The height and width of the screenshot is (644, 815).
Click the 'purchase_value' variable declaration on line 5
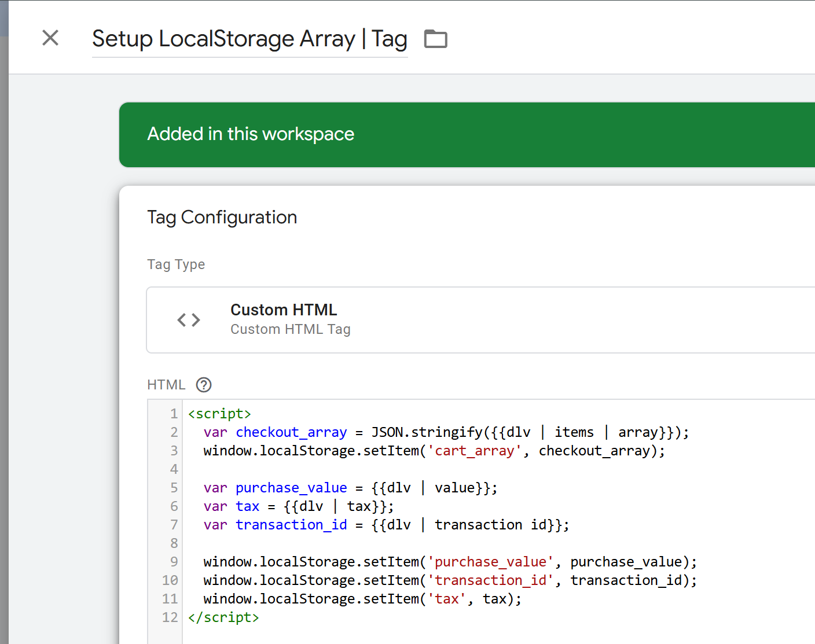[291, 488]
